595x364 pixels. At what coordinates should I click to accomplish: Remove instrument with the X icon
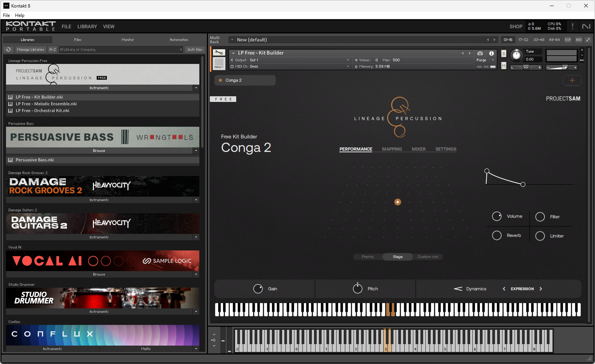pos(582,50)
